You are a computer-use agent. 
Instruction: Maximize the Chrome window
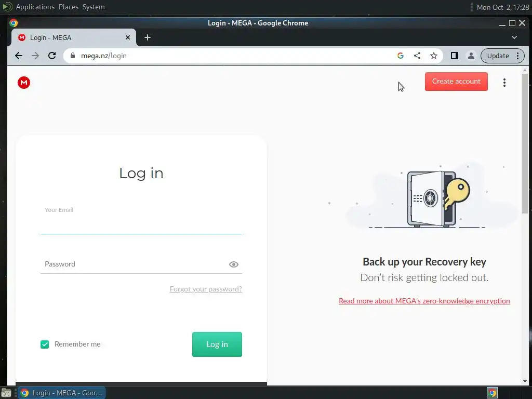[x=512, y=23]
